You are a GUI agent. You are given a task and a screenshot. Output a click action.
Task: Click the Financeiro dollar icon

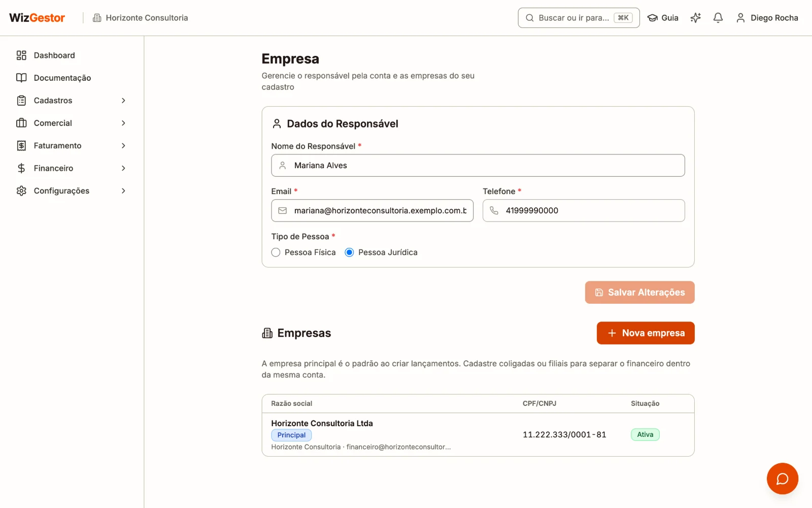click(21, 168)
